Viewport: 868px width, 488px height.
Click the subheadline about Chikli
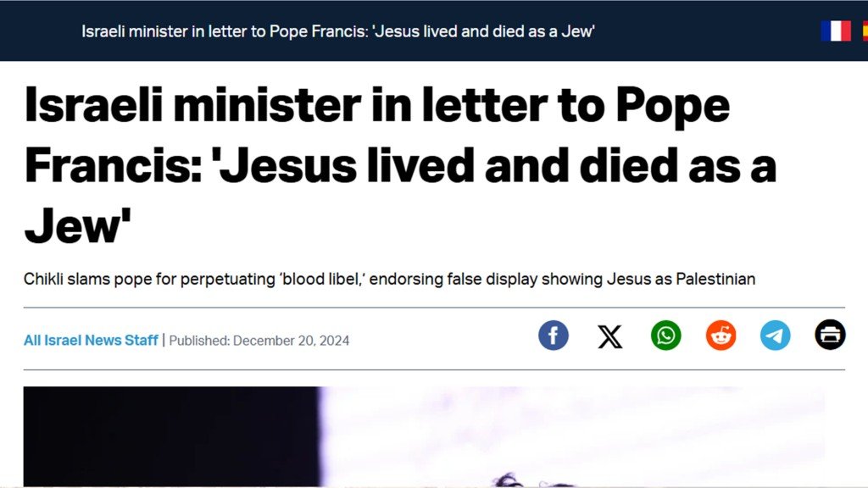coord(390,279)
